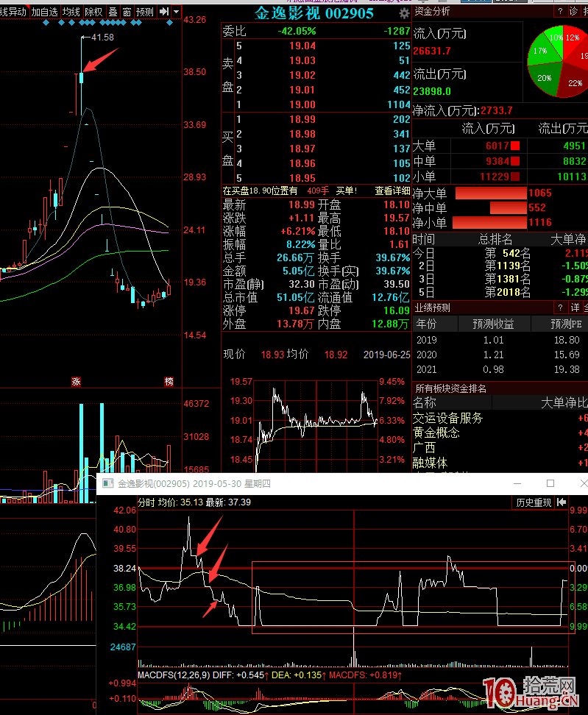Expand the dropdown arrow in chart toolbar
Screen dimensions: 588x715
(x=176, y=12)
